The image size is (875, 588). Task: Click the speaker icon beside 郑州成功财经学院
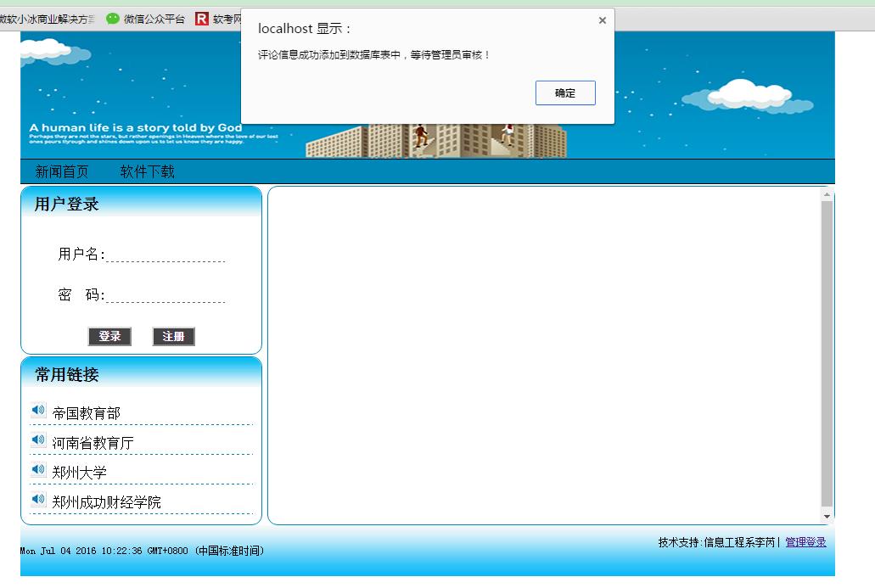[x=37, y=499]
